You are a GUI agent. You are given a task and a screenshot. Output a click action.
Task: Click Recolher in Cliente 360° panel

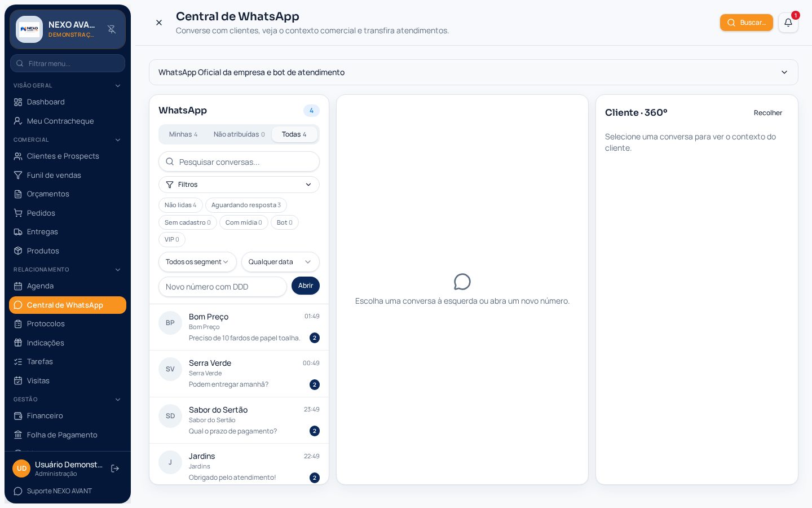[768, 113]
